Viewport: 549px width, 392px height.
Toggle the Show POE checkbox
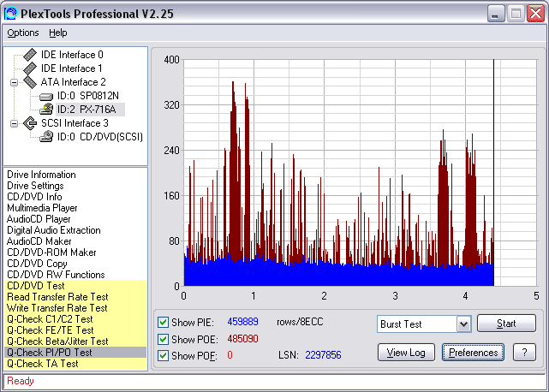click(163, 339)
